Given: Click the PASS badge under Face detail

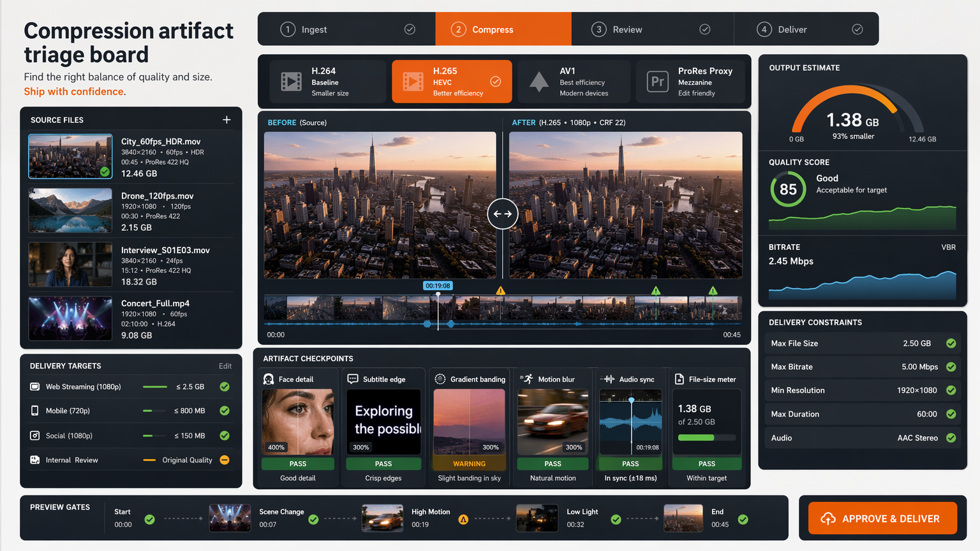Looking at the screenshot, I should point(298,464).
